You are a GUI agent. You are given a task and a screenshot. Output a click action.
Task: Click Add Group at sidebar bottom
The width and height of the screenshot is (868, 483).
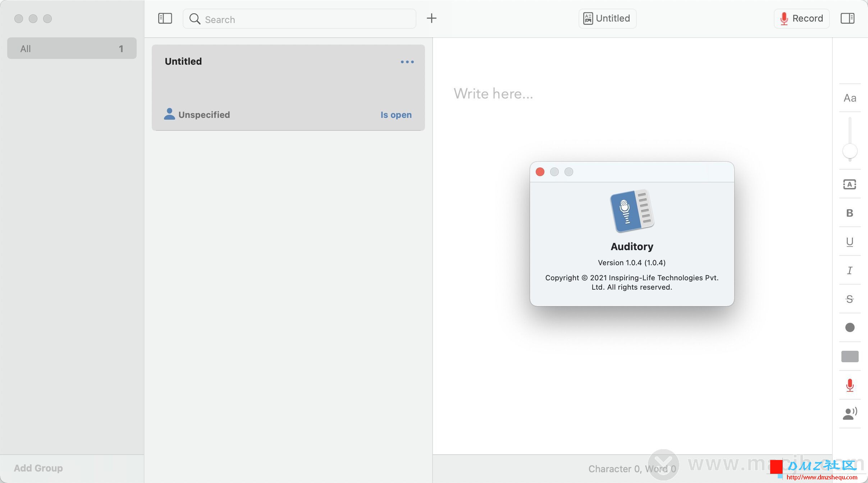(x=38, y=468)
